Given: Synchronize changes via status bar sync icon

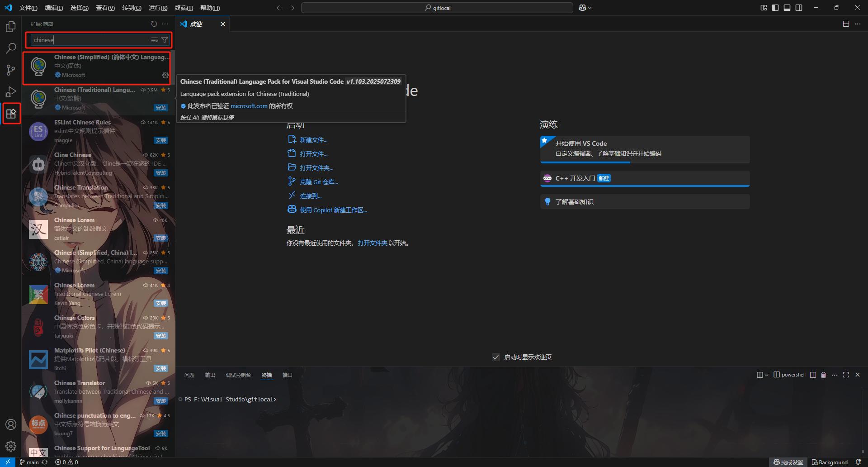Looking at the screenshot, I should 45,462.
